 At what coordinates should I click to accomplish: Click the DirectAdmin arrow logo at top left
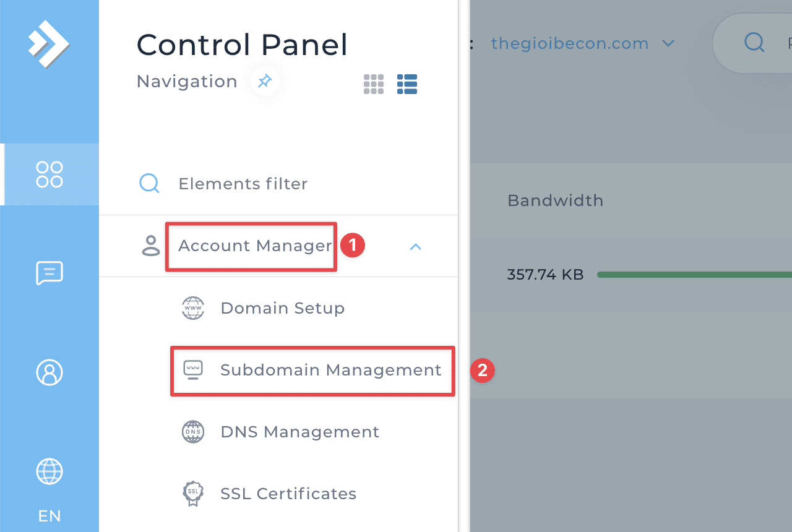[49, 43]
